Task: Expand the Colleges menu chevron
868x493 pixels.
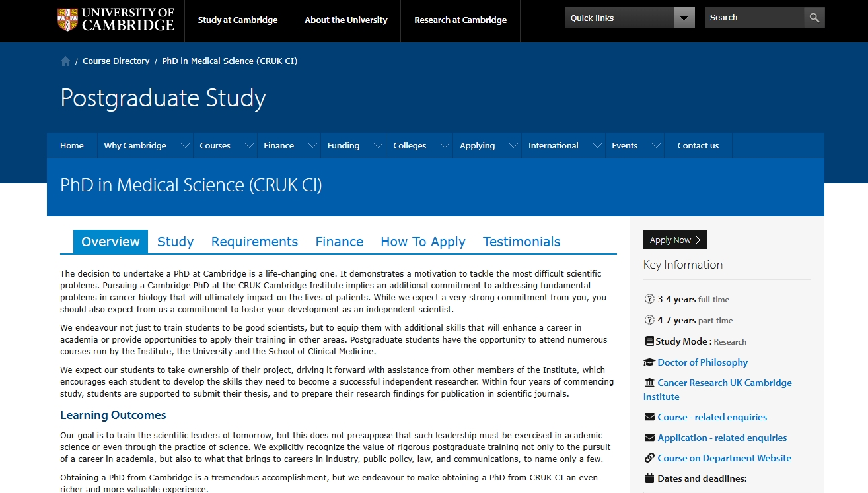Action: coord(445,146)
